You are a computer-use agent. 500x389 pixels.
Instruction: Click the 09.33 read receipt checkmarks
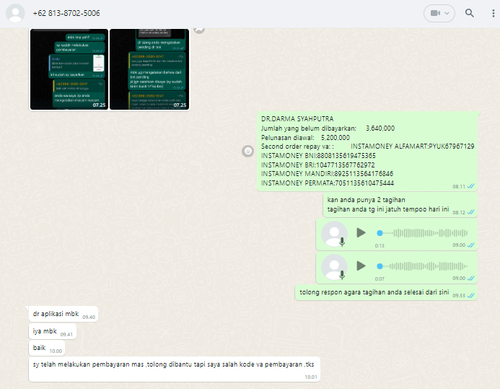click(x=471, y=295)
